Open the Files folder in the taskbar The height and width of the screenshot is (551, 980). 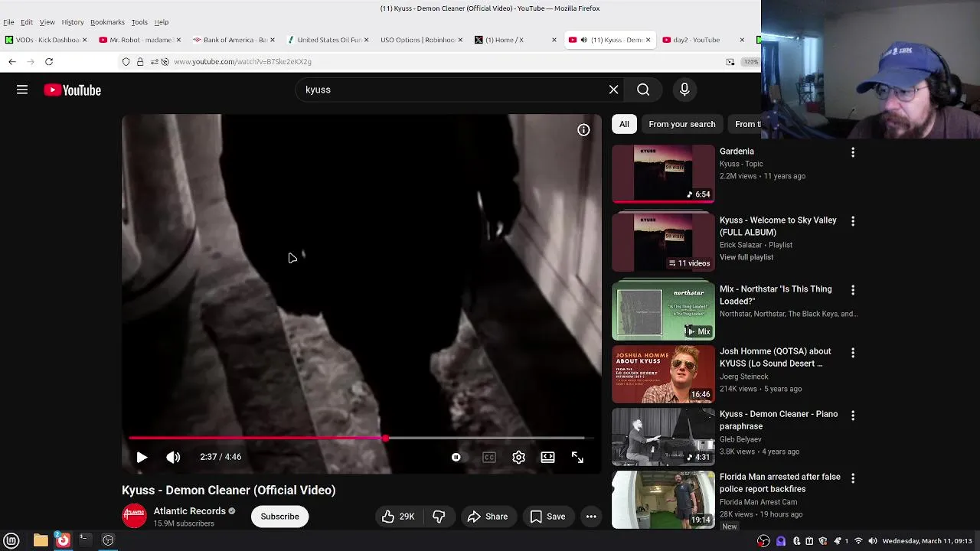(x=41, y=540)
